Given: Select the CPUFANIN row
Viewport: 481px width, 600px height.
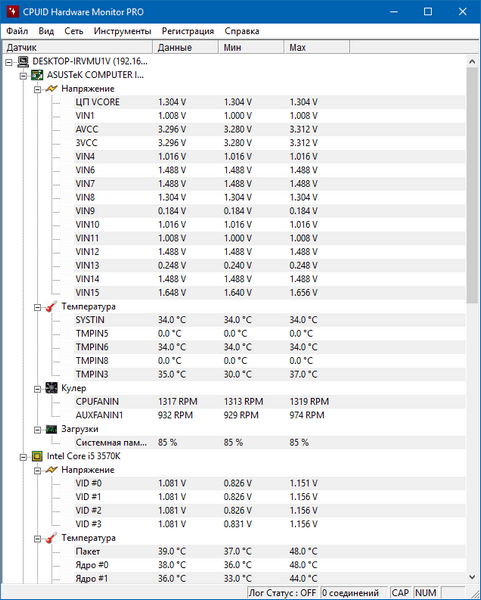Looking at the screenshot, I should tap(269, 401).
